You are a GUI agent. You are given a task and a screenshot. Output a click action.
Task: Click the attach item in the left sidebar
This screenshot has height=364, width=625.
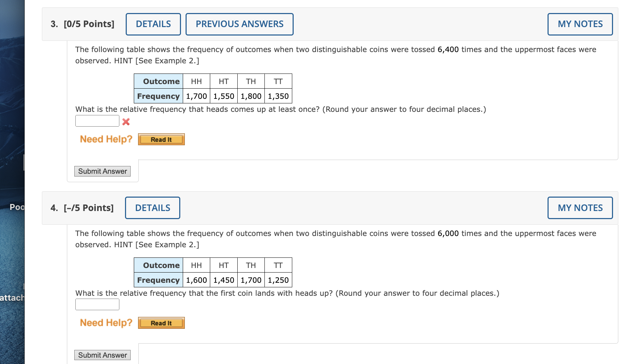point(12,298)
